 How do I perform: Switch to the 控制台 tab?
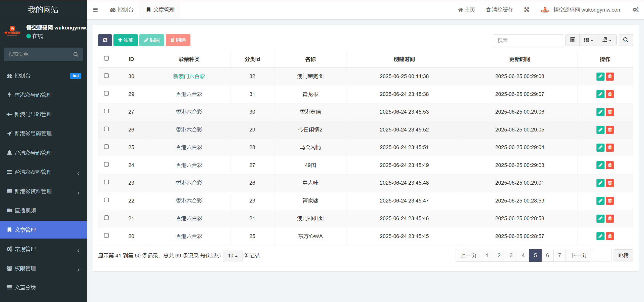pos(122,10)
